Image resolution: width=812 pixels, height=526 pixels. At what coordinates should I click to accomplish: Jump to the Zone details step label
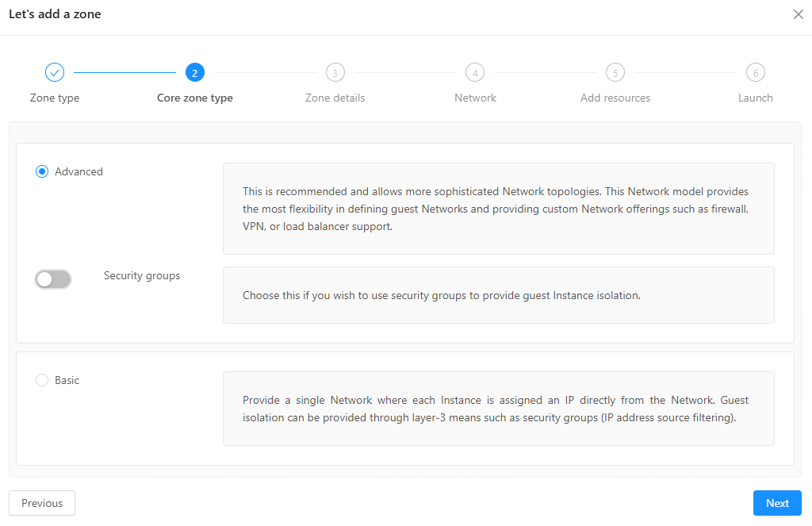click(x=335, y=98)
